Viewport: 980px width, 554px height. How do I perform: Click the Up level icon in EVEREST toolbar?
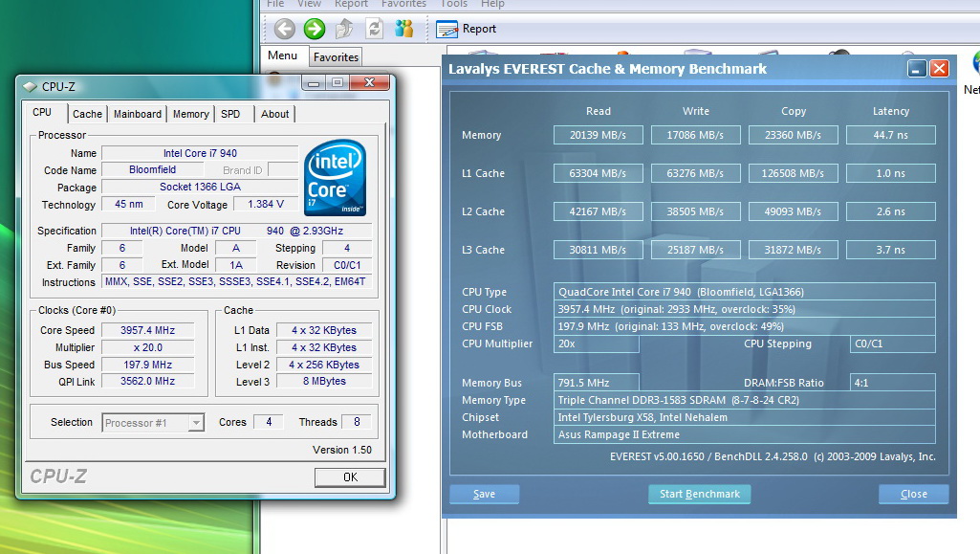344,29
